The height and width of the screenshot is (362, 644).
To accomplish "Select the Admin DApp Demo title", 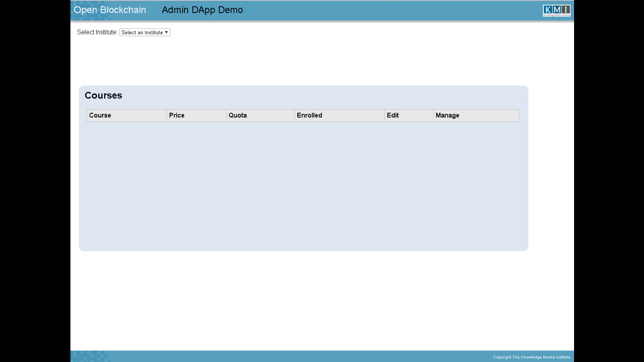I will (x=202, y=10).
